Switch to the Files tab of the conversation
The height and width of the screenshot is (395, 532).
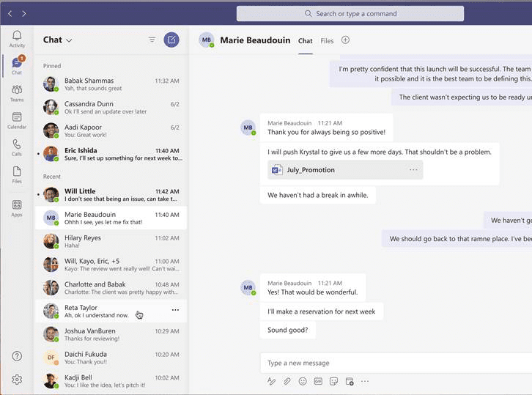pos(327,41)
